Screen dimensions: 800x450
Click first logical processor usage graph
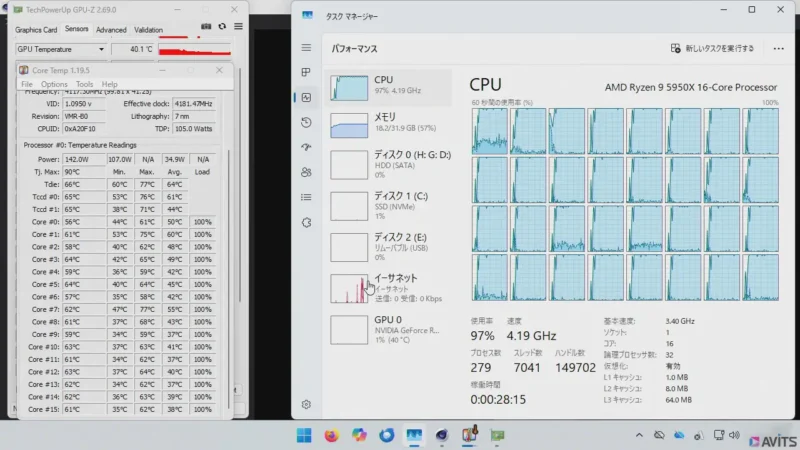click(x=490, y=131)
